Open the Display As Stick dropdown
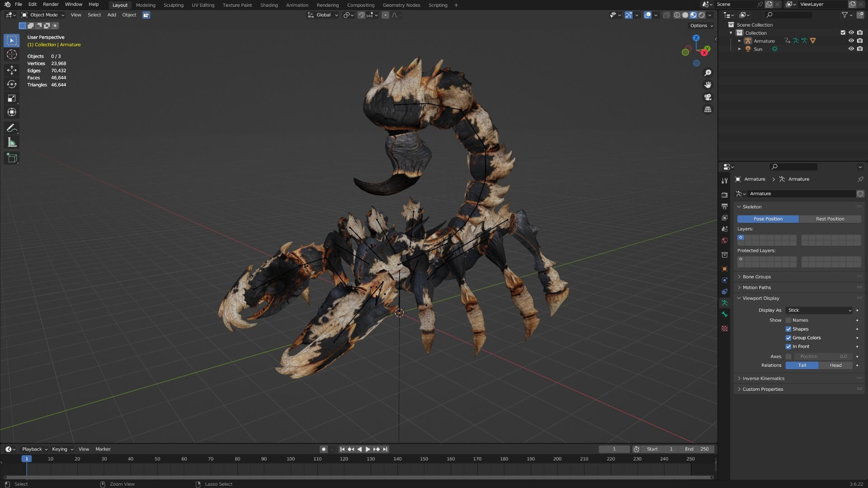Viewport: 868px width, 488px height. tap(819, 310)
